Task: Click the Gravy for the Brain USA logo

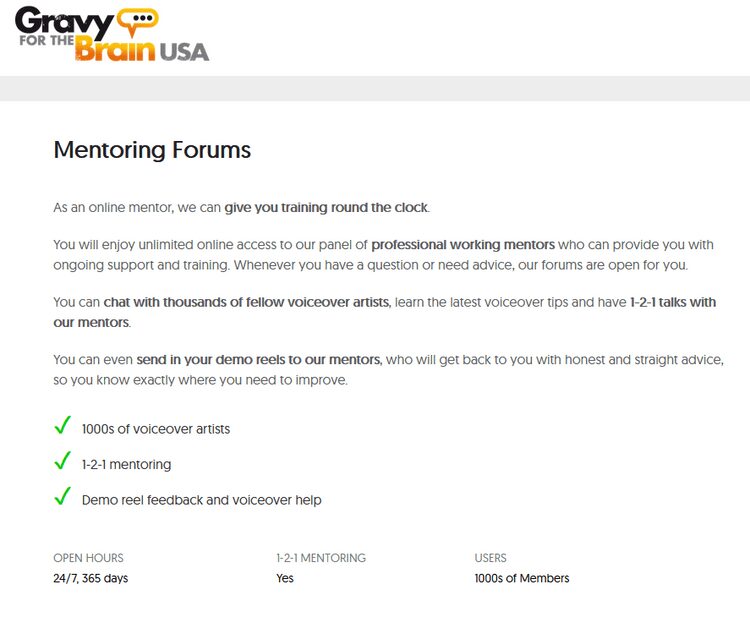Action: pos(110,34)
